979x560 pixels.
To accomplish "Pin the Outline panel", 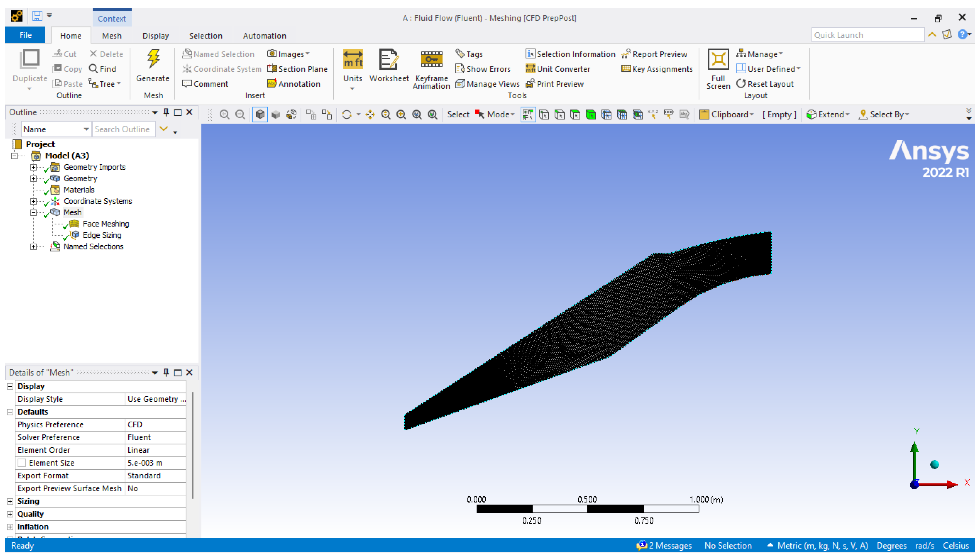I will tap(166, 112).
